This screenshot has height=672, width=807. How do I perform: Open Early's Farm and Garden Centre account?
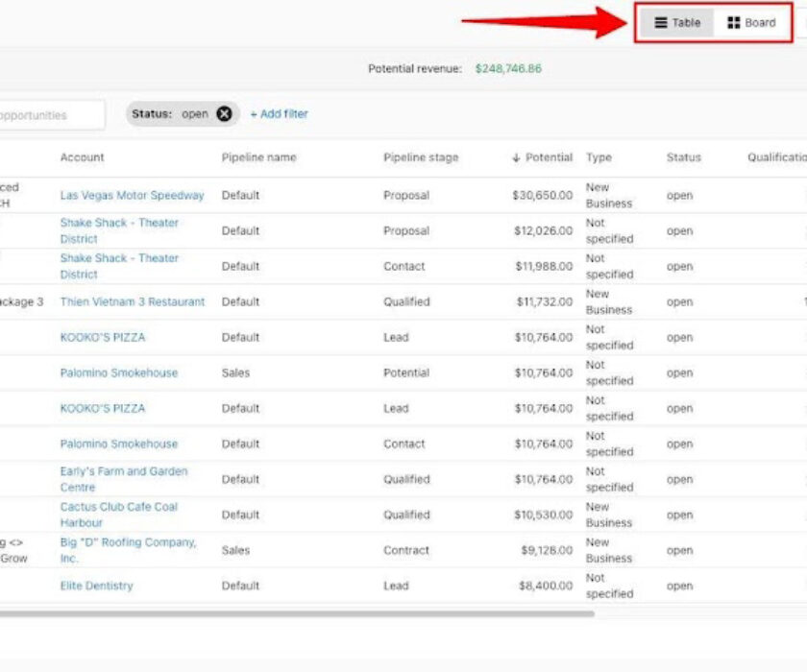(124, 479)
